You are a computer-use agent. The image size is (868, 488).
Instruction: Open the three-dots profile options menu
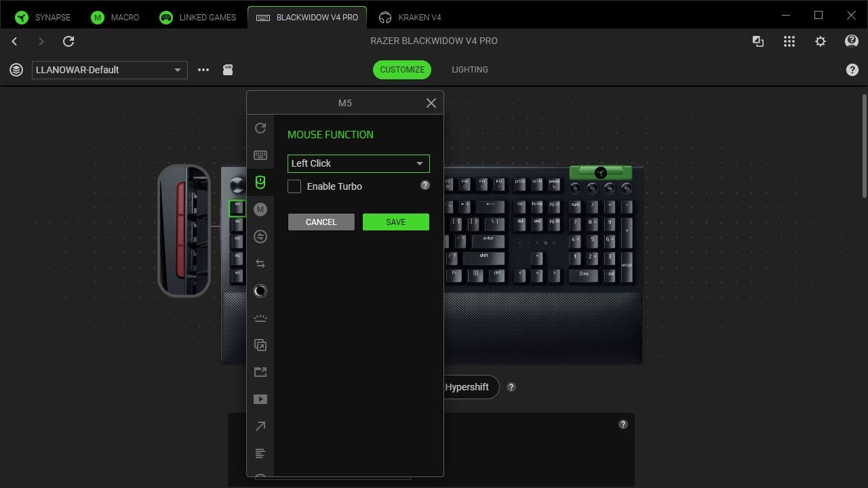[x=203, y=70]
